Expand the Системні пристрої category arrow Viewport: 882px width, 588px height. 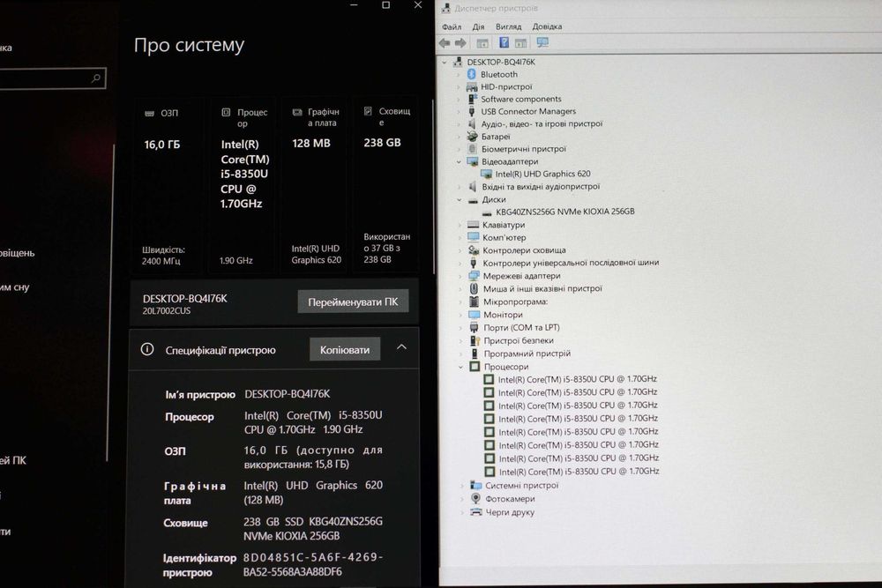point(462,485)
